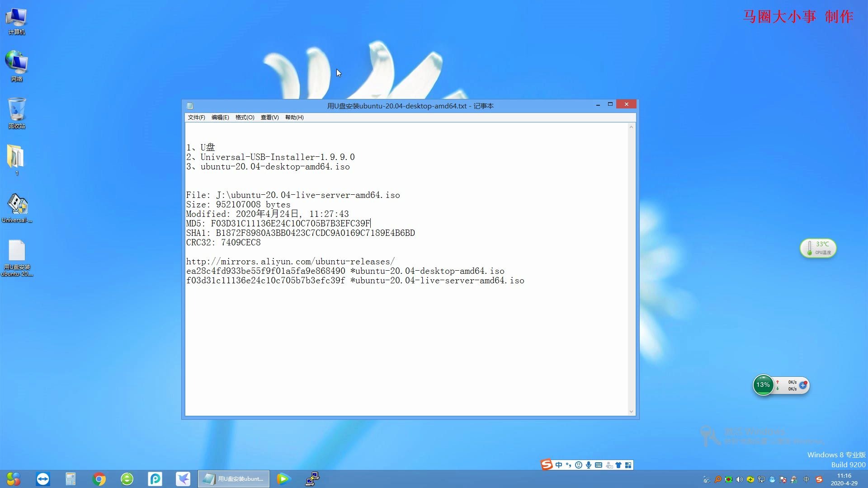Open 格式(O) menu in Notepad
Viewport: 868px width, 488px height.
244,117
